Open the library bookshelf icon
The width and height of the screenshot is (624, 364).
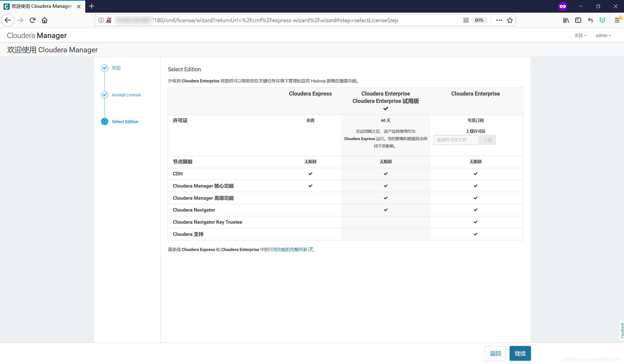click(x=566, y=20)
